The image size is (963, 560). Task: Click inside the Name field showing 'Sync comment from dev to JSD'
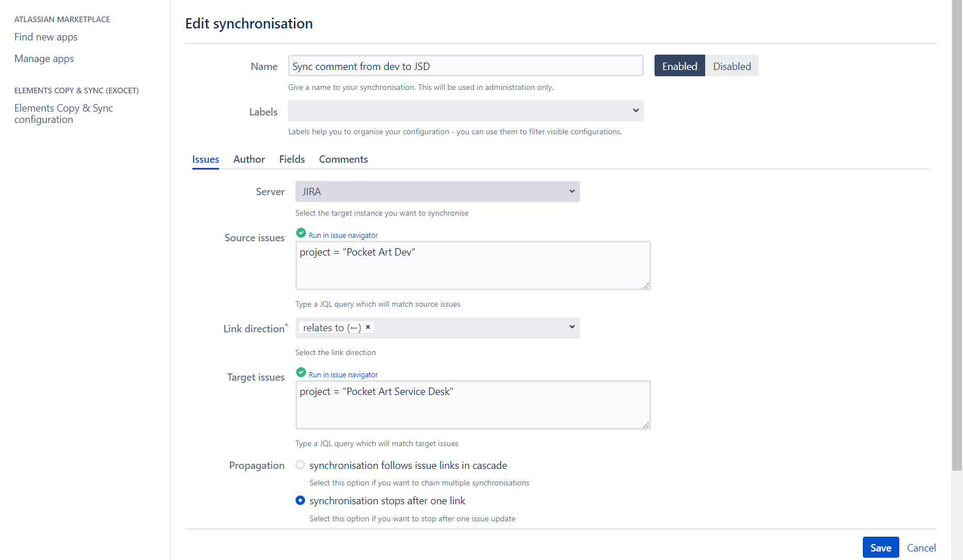coord(465,65)
